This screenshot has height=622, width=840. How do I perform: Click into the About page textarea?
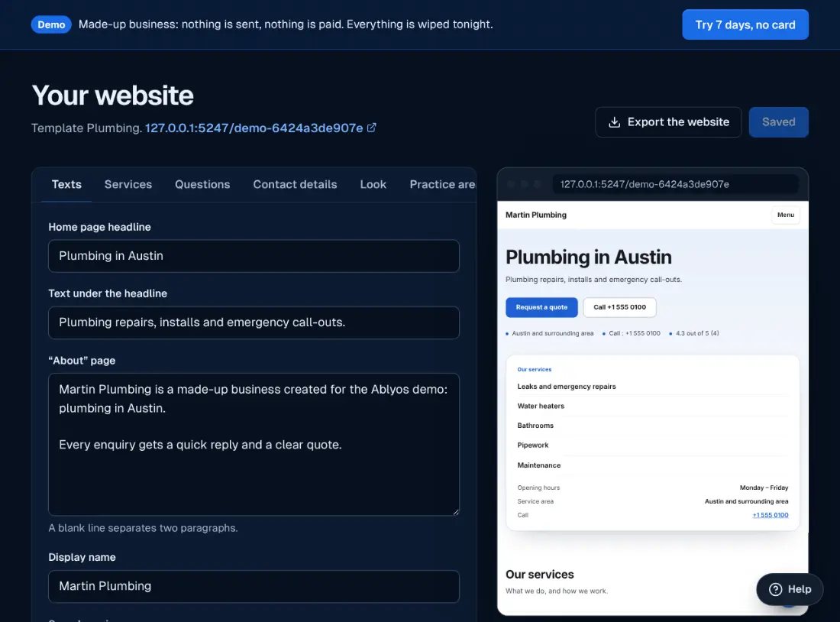pos(254,445)
